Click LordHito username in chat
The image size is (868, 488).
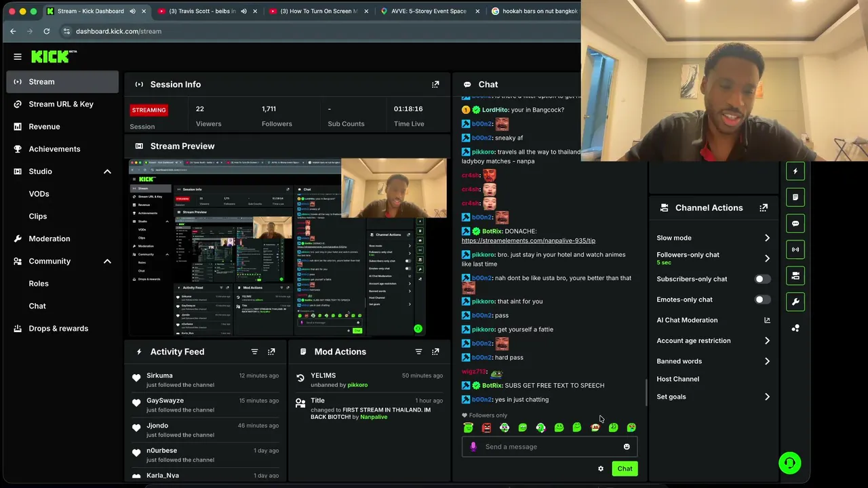pos(495,110)
